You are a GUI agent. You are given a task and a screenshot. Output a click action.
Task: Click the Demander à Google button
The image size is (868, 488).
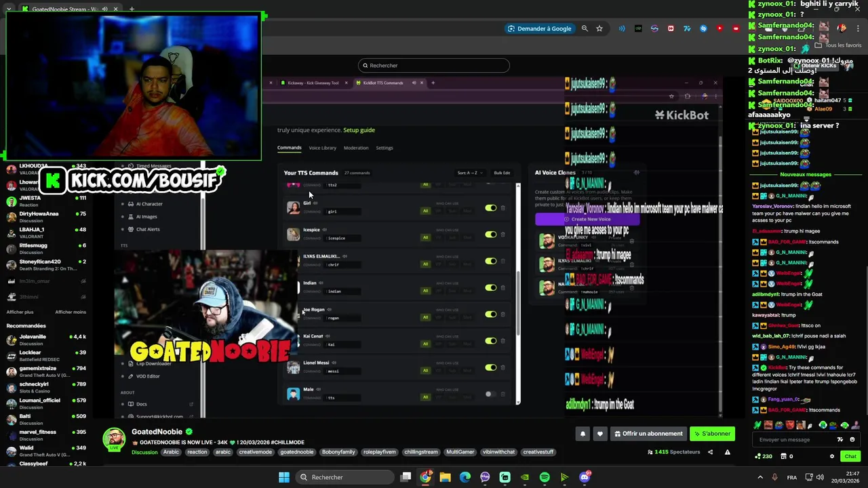(539, 28)
